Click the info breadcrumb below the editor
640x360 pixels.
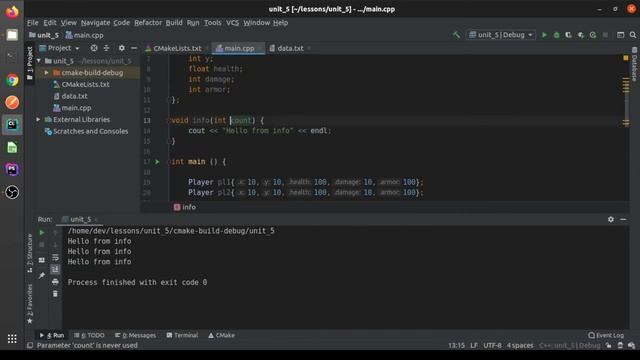[x=185, y=207]
